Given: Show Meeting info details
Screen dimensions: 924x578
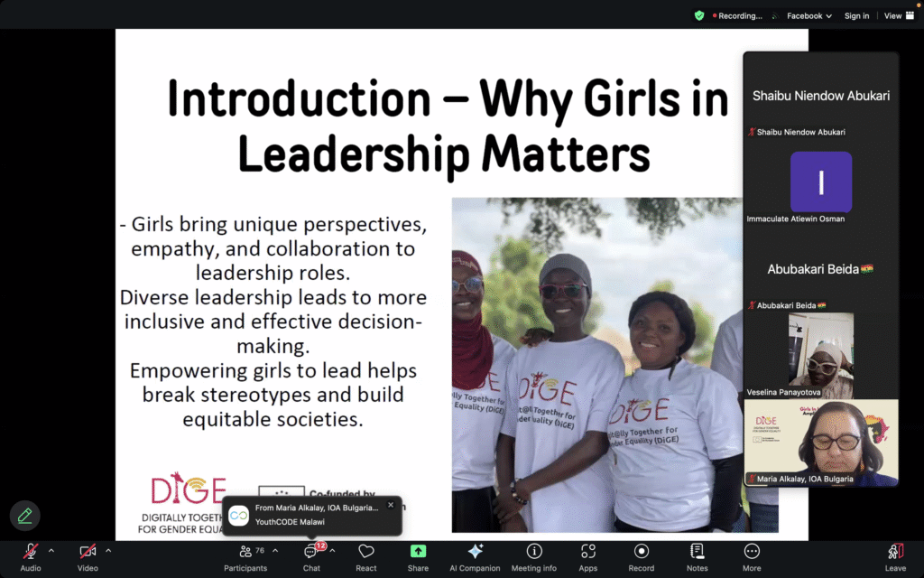Looking at the screenshot, I should click(x=534, y=552).
